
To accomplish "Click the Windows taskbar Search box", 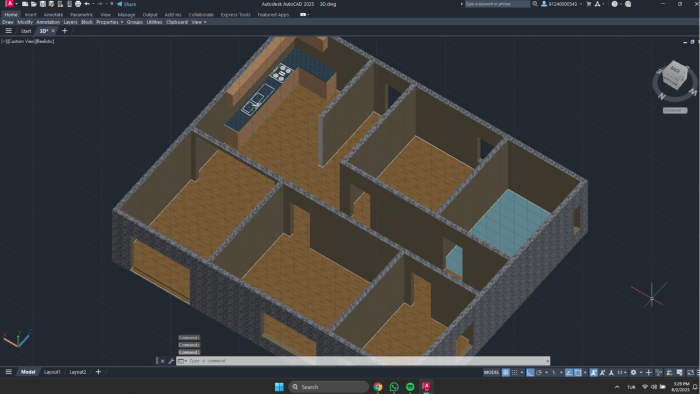I will pos(329,386).
